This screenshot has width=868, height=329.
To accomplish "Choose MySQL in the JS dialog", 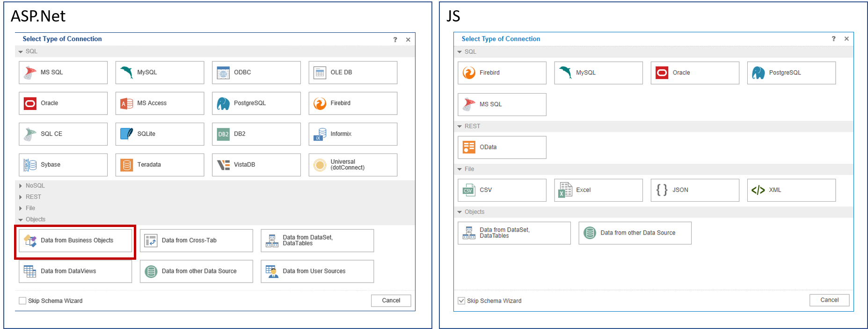I will (598, 73).
